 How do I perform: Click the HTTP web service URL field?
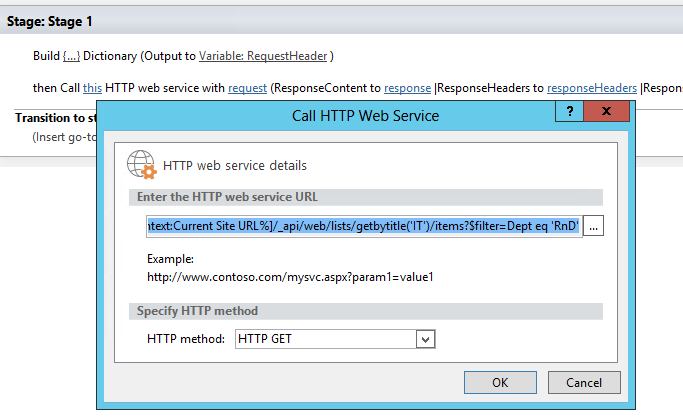pos(364,227)
